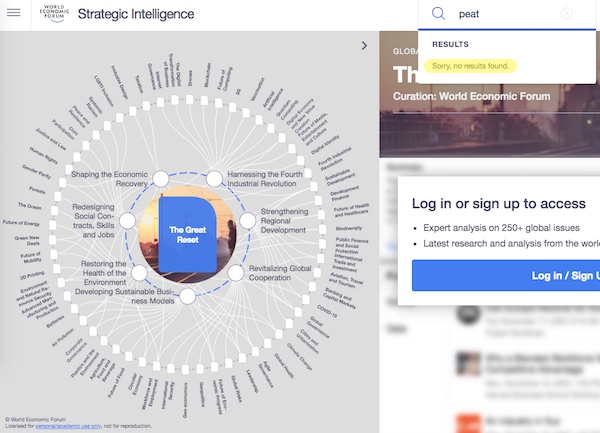Select the Redesigning Social Contracts node
The image size is (600, 433).
[126, 218]
